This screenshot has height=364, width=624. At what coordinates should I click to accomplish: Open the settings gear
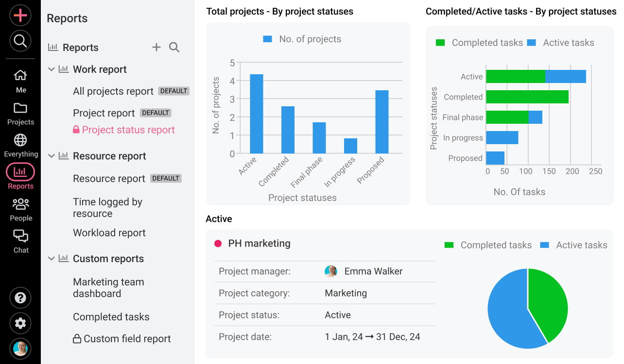tap(20, 323)
